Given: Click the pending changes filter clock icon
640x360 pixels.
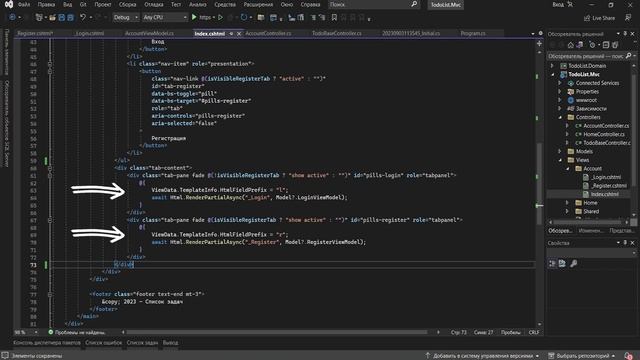Looking at the screenshot, I should pyautogui.click(x=592, y=45).
